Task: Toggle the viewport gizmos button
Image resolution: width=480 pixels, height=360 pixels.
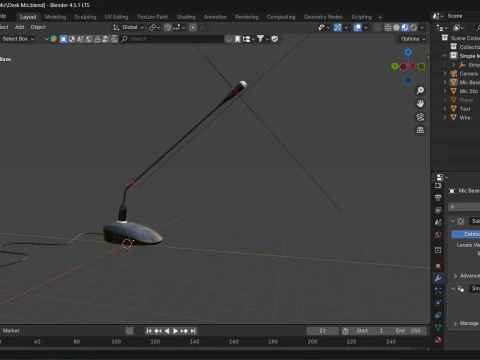Action: pos(338,27)
